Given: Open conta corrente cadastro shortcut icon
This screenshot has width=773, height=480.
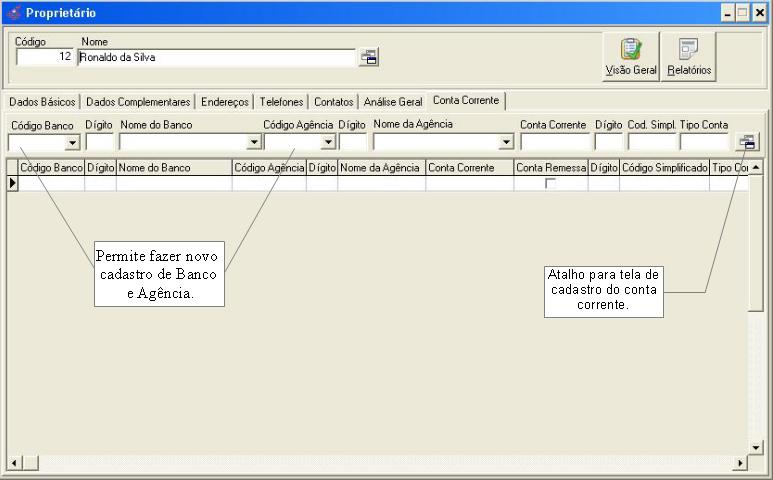Looking at the screenshot, I should click(746, 142).
